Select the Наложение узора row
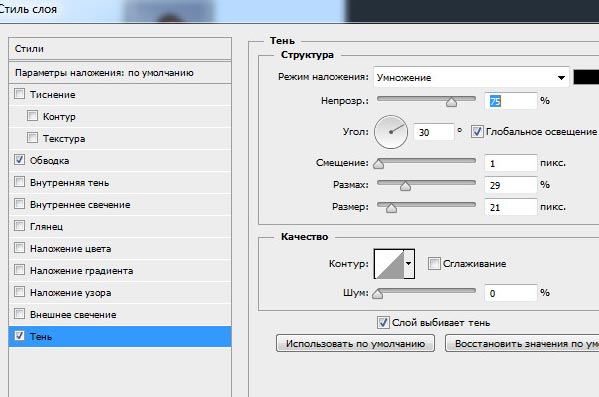The width and height of the screenshot is (599, 397). point(120,293)
